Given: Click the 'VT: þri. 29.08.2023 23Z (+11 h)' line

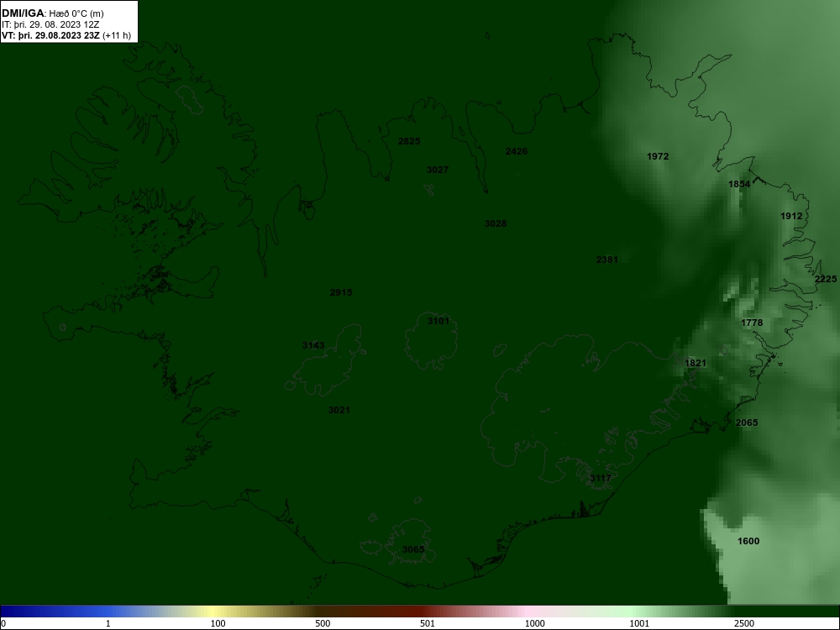Looking at the screenshot, I should pos(66,36).
